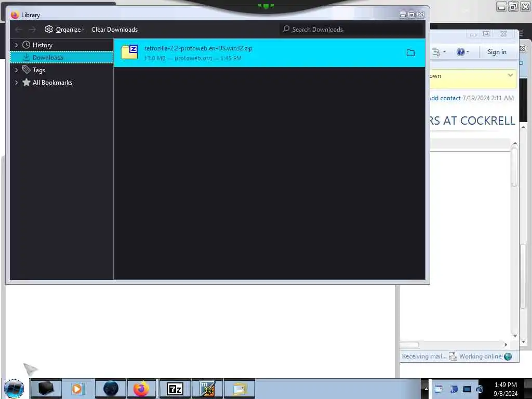The image size is (532, 399).
Task: Click the network monitor tray icon
Action: (x=467, y=389)
